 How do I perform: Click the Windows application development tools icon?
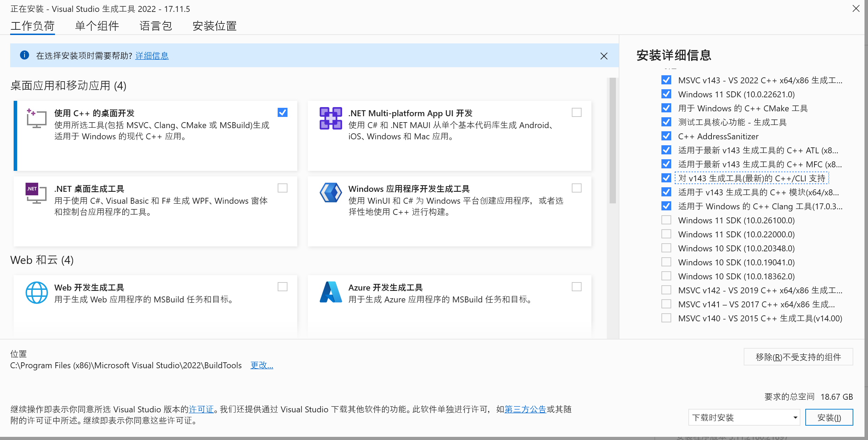point(331,193)
